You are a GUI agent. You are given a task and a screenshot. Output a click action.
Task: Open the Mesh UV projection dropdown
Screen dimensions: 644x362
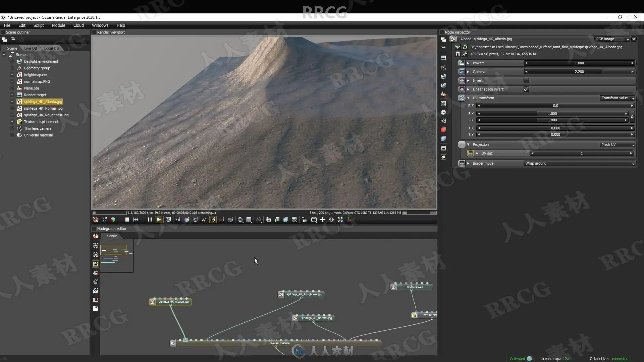click(617, 145)
